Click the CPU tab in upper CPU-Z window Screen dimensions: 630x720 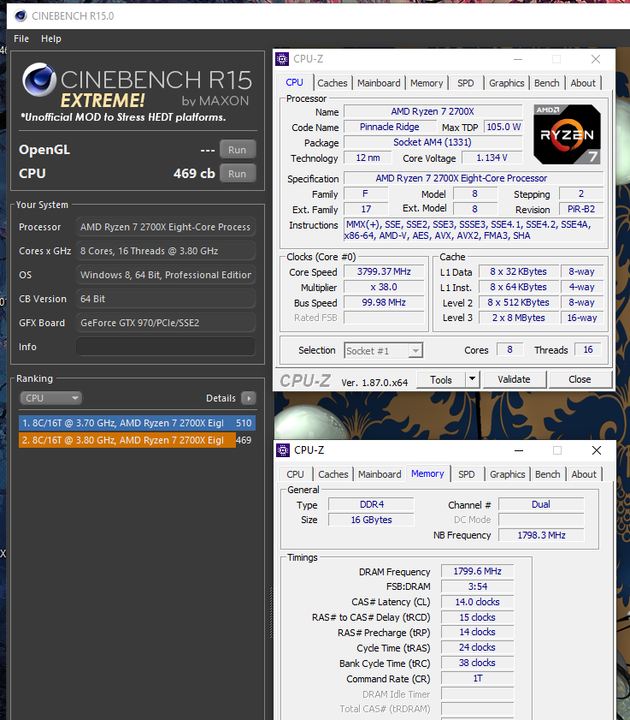point(294,82)
